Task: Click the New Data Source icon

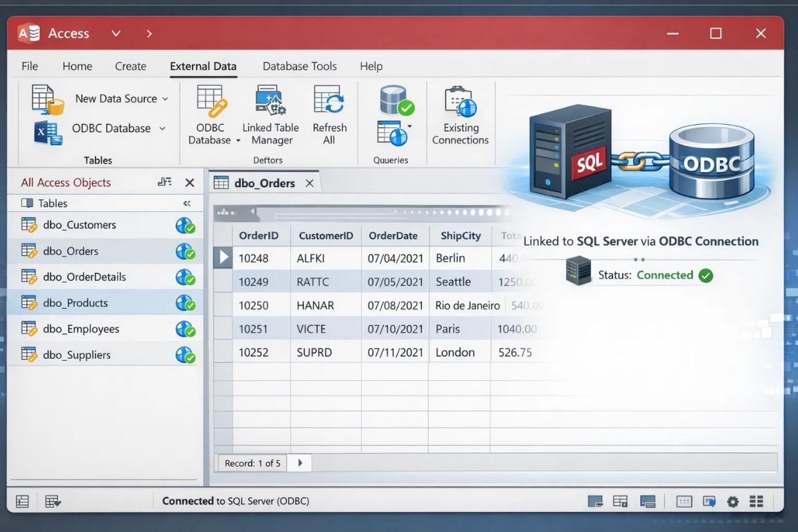Action: click(x=46, y=98)
